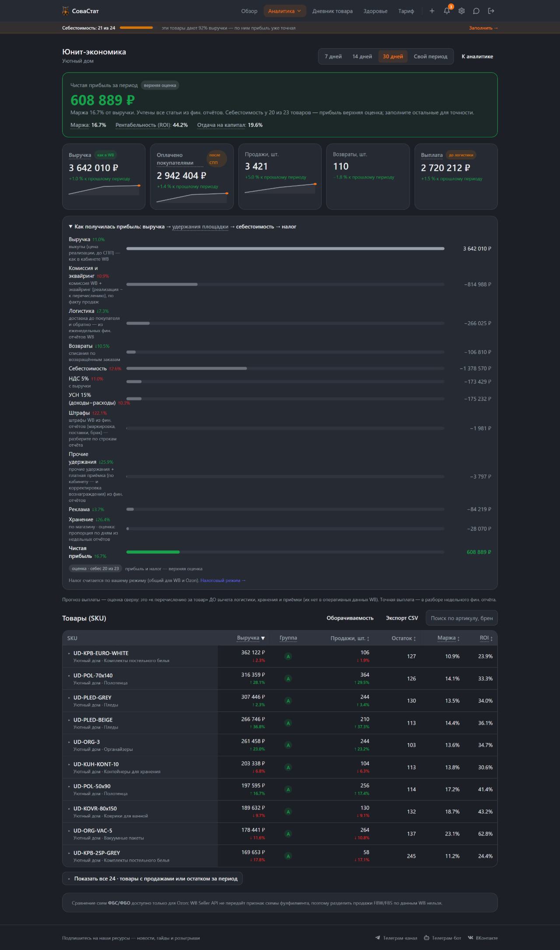The height and width of the screenshot is (950, 560).
Task: Click the 608 889 ₽ net profit headline
Action: point(103,100)
